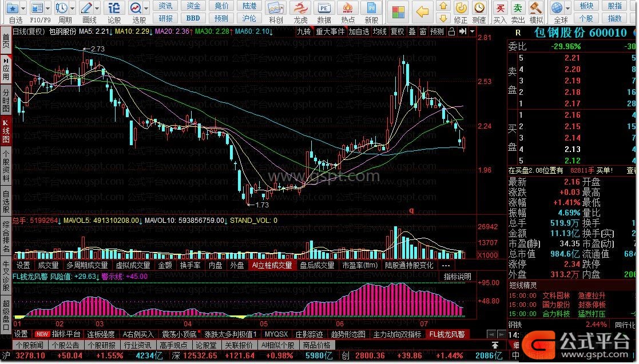
Task: Click the 选股 stock screener icon
Action: (136, 8)
